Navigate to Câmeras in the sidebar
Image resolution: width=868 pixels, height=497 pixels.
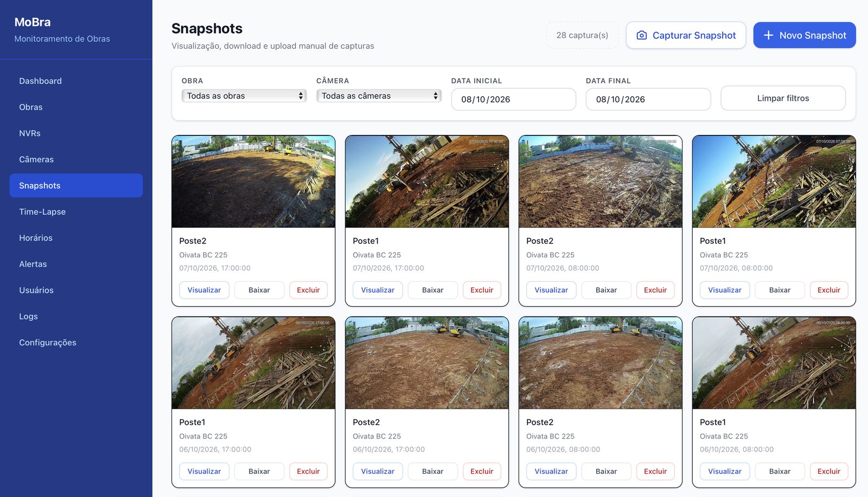coord(76,159)
